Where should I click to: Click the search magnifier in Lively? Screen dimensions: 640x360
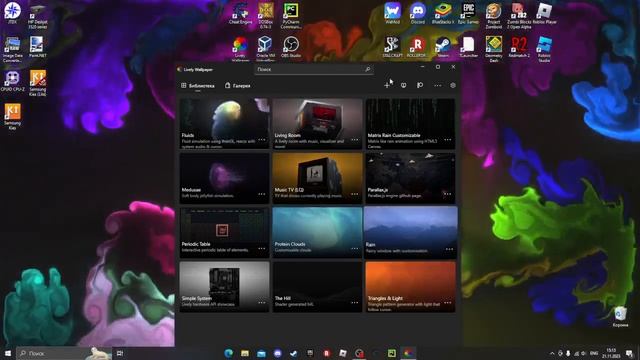367,69
